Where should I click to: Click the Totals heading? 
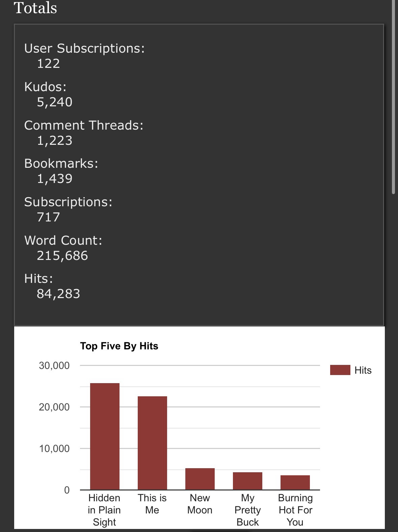[35, 8]
